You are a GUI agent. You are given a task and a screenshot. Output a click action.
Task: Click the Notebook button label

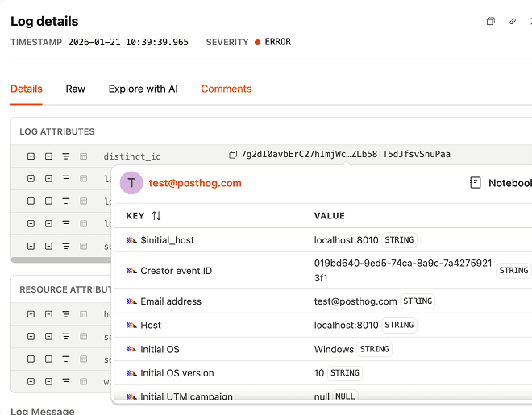tap(510, 183)
